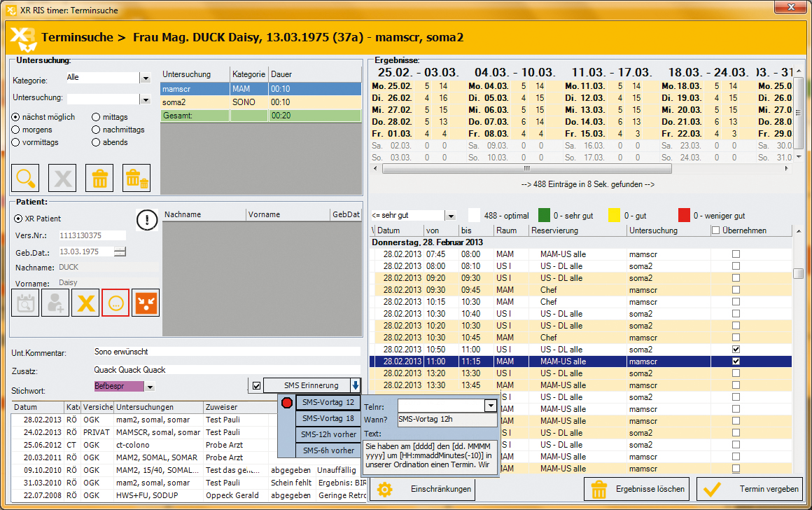Open the Kategorie dropdown
The height and width of the screenshot is (510, 812).
pos(145,78)
